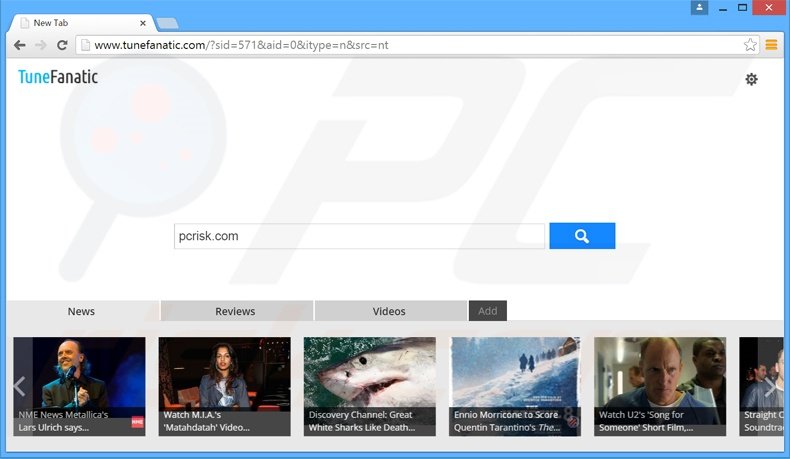Show next carousel items with right arrow
The width and height of the screenshot is (790, 459).
(771, 386)
